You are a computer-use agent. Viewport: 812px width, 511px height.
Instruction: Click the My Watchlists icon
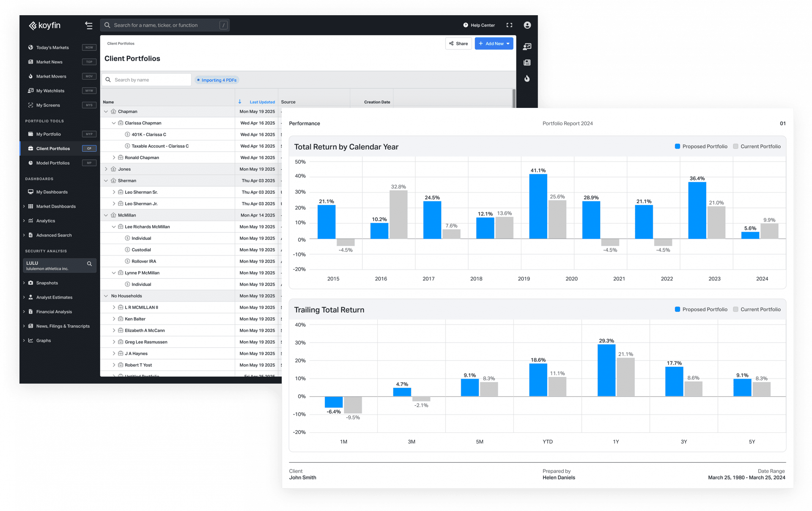30,91
